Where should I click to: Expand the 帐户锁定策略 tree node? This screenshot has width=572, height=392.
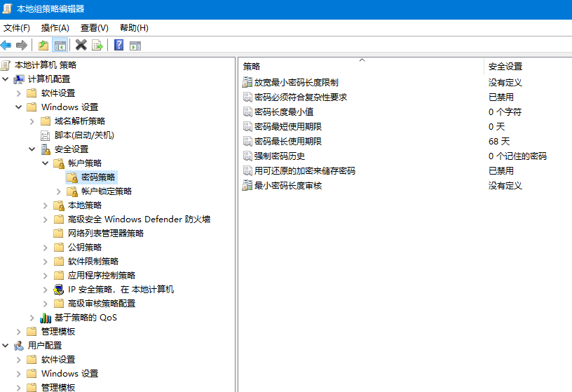coord(59,191)
